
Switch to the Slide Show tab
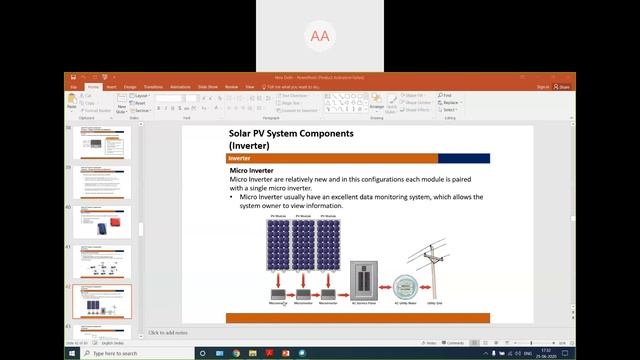208,87
